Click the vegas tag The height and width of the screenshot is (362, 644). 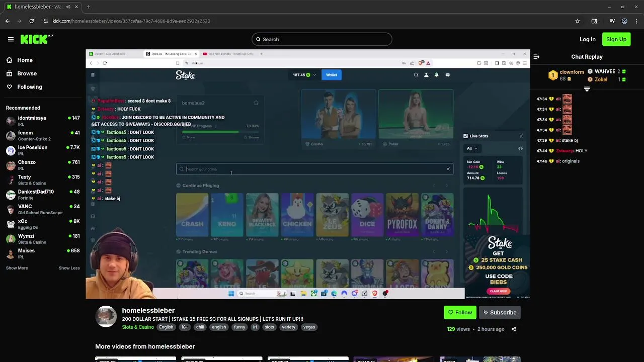coord(309,327)
